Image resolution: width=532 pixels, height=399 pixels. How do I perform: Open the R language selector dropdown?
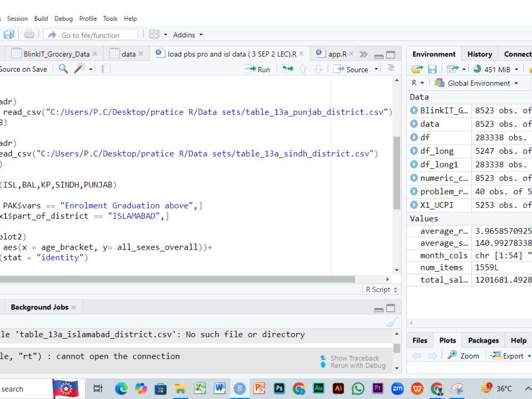click(x=418, y=83)
